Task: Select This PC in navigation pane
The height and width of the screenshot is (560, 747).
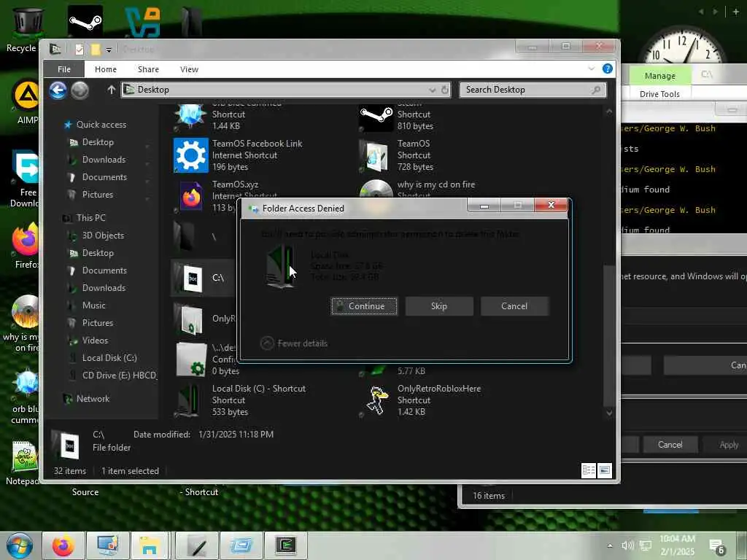Action: click(90, 217)
